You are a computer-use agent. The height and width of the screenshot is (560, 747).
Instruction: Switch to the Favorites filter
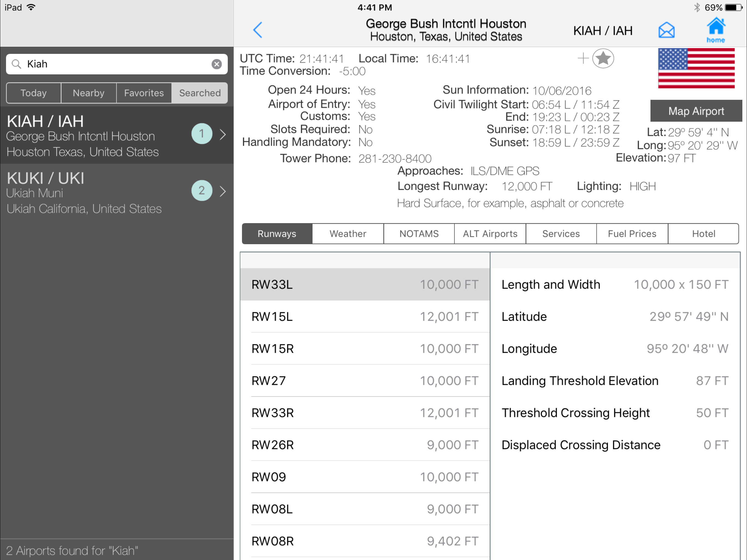144,93
